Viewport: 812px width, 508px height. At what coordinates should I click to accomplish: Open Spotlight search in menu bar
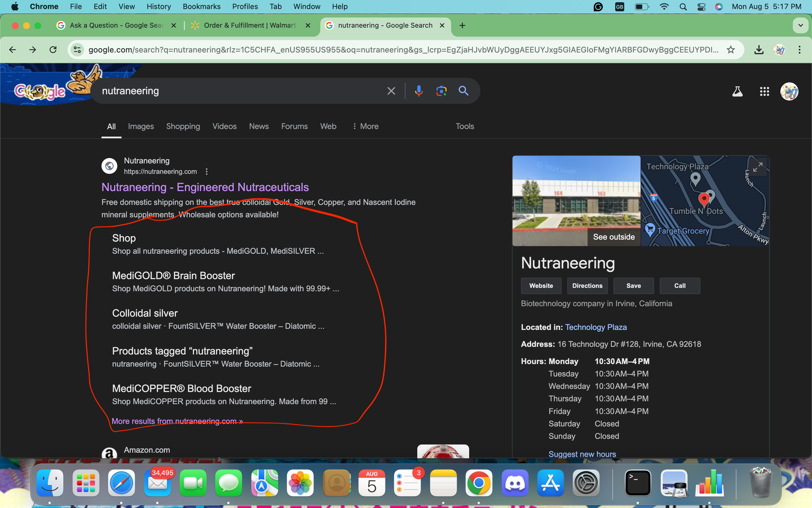(x=683, y=7)
